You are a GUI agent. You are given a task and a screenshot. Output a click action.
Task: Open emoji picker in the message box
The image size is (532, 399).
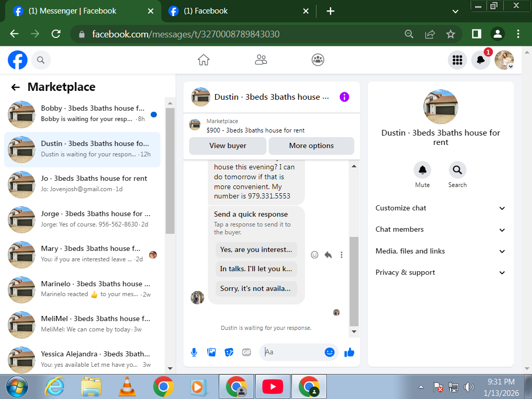pos(329,352)
